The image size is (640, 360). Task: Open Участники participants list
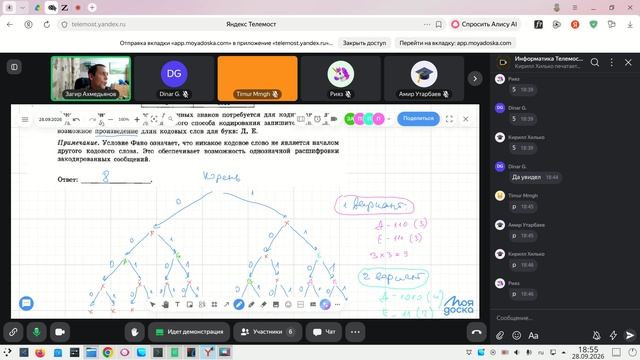pyautogui.click(x=267, y=332)
